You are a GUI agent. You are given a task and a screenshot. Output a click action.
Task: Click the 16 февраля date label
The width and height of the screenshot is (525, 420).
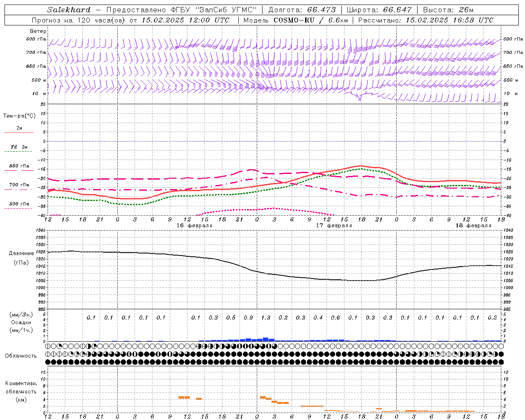(x=194, y=226)
